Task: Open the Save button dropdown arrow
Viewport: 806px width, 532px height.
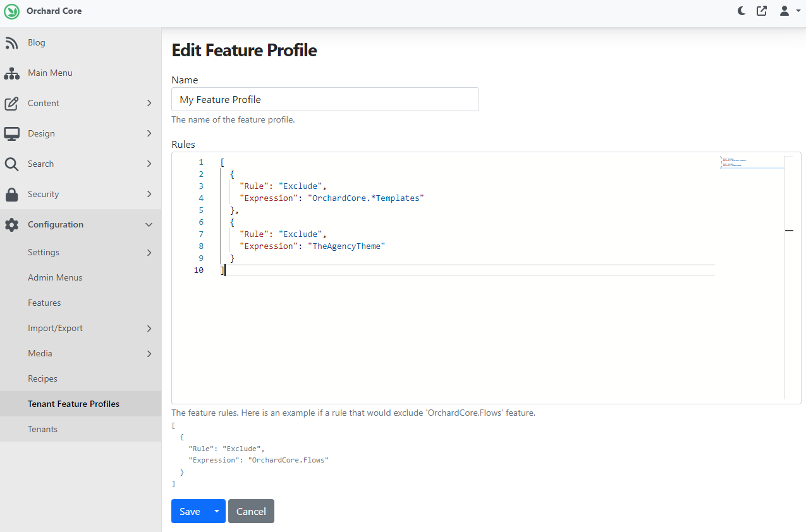Action: click(x=217, y=512)
